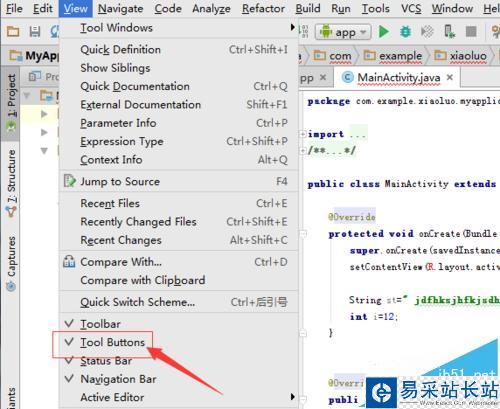Open the Captures tool window tab
Screen dimensions: 500x409
11,263
